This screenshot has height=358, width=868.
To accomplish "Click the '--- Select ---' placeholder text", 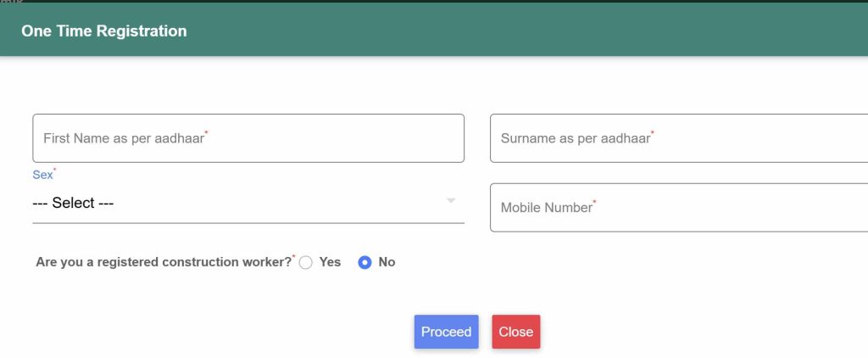I will [73, 204].
